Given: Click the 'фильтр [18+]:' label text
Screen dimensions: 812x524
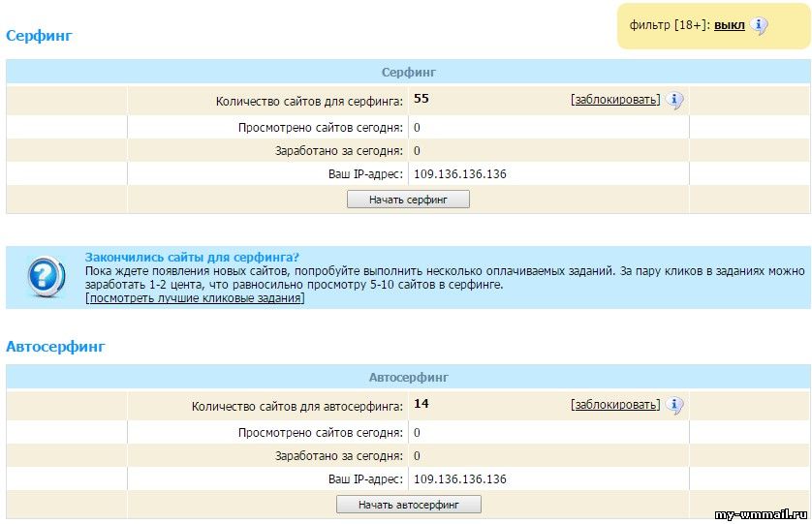Looking at the screenshot, I should [670, 25].
